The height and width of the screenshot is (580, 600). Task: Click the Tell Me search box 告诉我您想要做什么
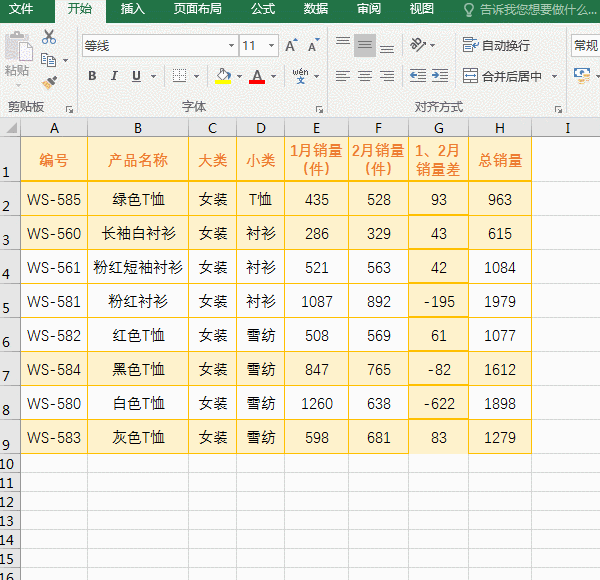click(x=531, y=10)
